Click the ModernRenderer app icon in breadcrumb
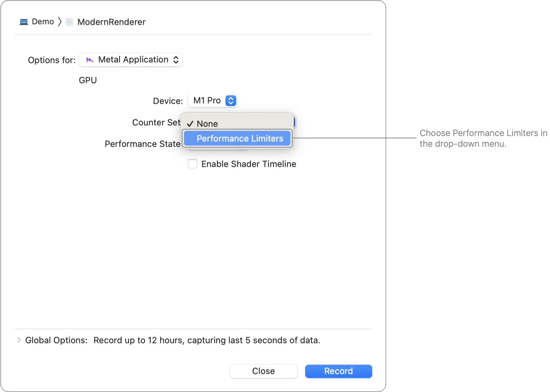Image resolution: width=550 pixels, height=392 pixels. [69, 22]
